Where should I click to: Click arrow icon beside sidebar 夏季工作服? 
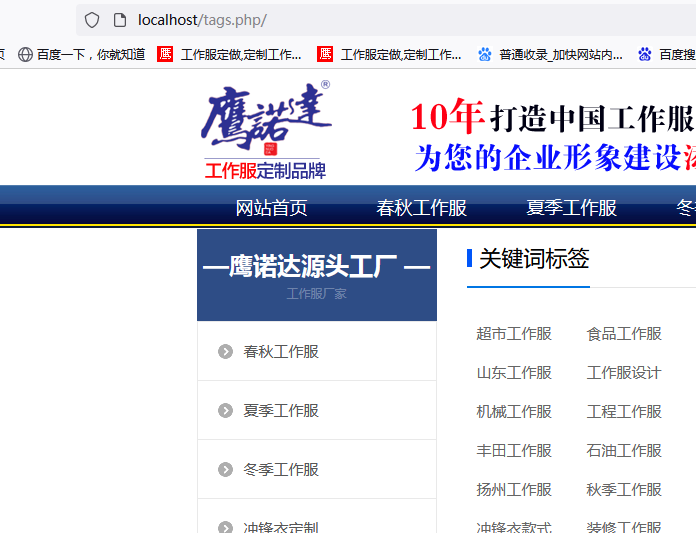[225, 410]
